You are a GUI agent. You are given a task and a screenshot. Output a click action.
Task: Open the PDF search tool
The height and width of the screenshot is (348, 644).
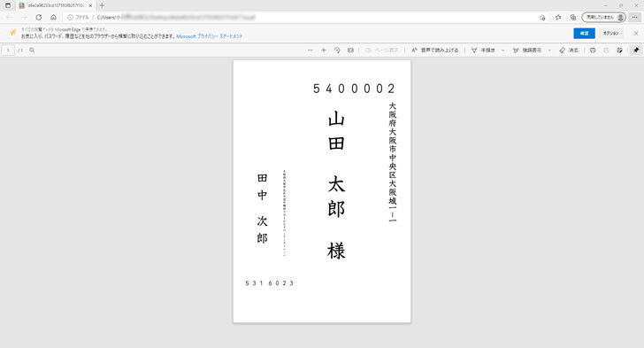(32, 50)
